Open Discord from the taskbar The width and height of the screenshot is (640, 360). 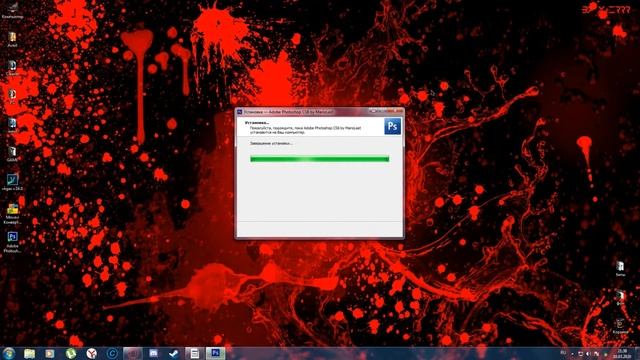click(153, 353)
